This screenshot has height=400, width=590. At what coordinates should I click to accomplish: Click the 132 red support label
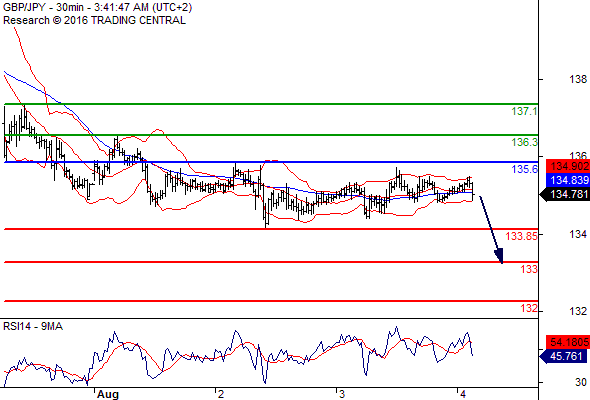point(529,308)
